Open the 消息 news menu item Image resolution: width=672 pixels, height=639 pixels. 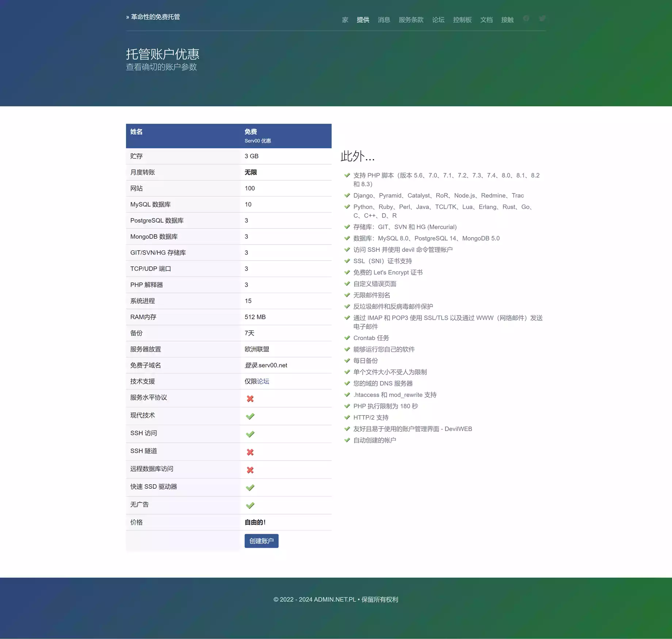tap(384, 20)
